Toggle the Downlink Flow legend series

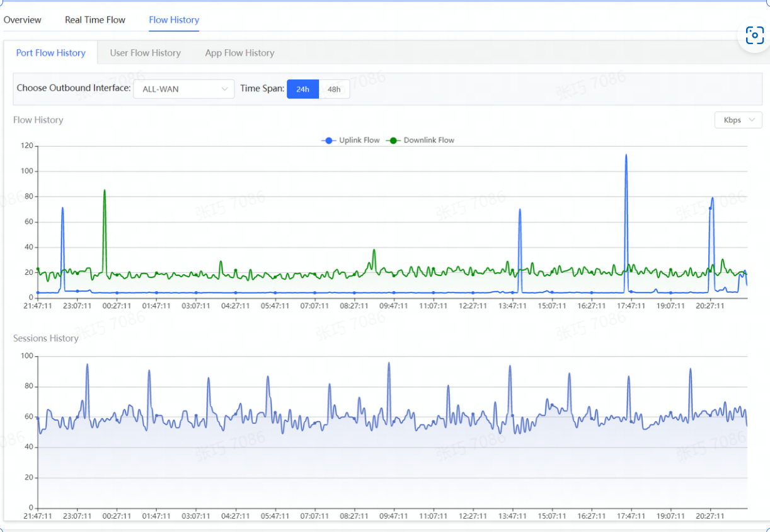(x=420, y=140)
